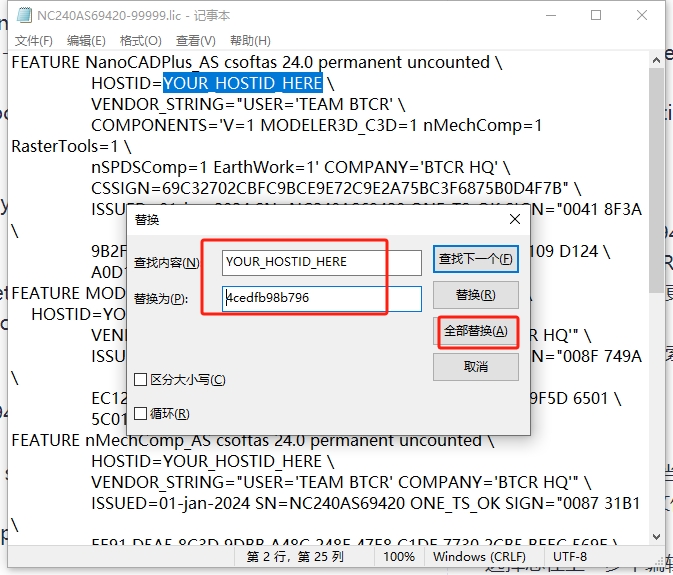The image size is (673, 575).
Task: Click the 查找内容 input field
Action: coord(321,263)
